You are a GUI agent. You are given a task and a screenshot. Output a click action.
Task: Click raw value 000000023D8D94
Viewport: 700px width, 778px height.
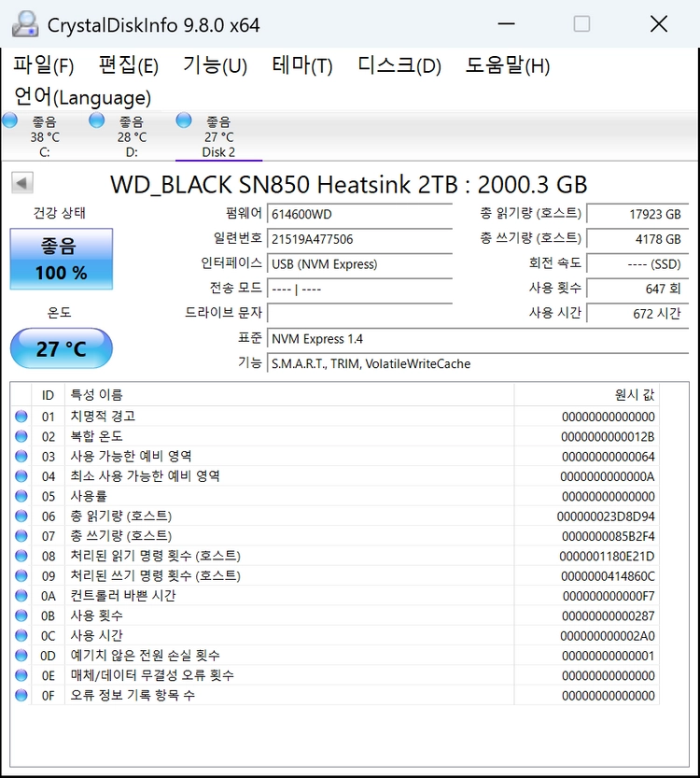pyautogui.click(x=606, y=516)
